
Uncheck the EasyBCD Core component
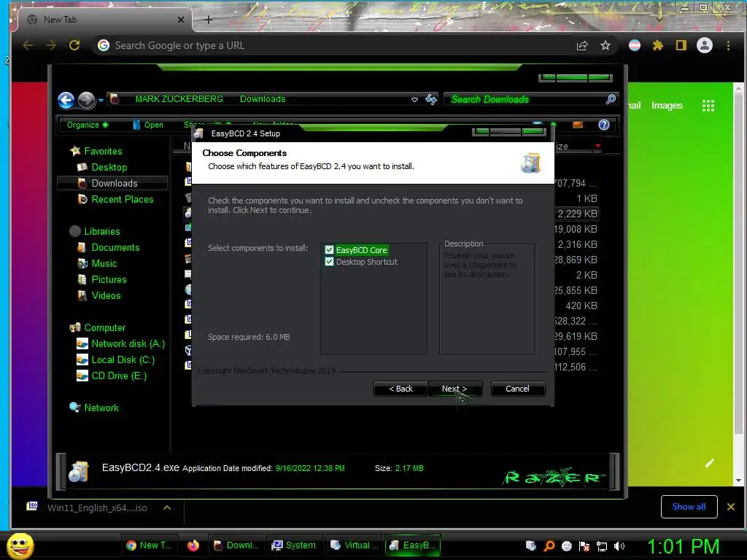tap(329, 250)
